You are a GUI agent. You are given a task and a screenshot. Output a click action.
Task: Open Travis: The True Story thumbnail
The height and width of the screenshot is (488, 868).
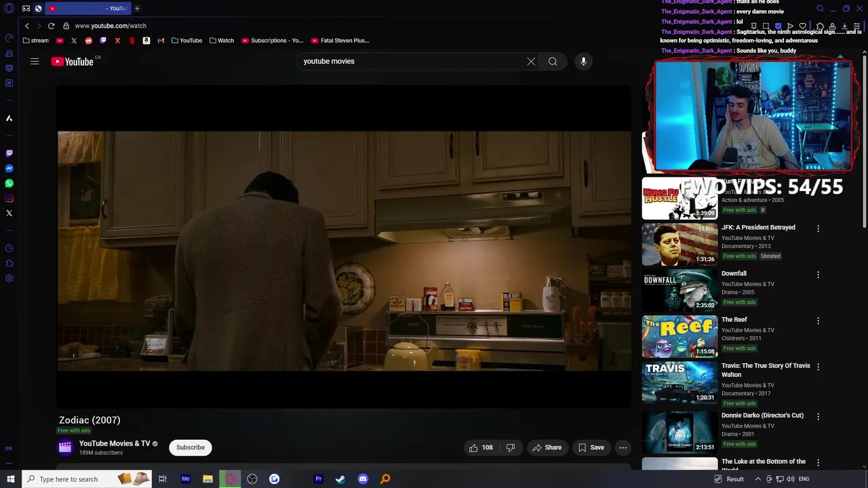[679, 382]
